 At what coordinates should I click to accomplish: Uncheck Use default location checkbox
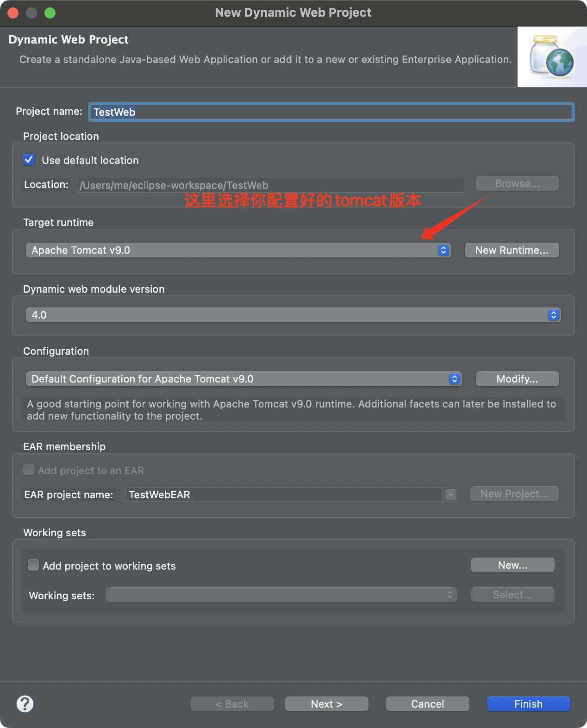[x=29, y=160]
